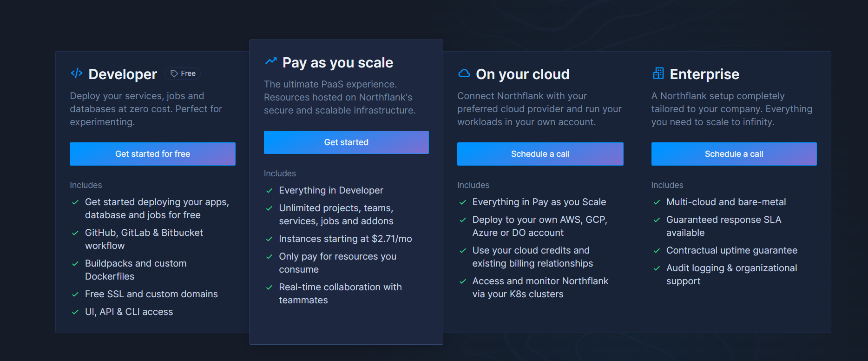
Task: Click the checkmark beside Buildpacks and custom Dockerfiles
Action: 75,264
